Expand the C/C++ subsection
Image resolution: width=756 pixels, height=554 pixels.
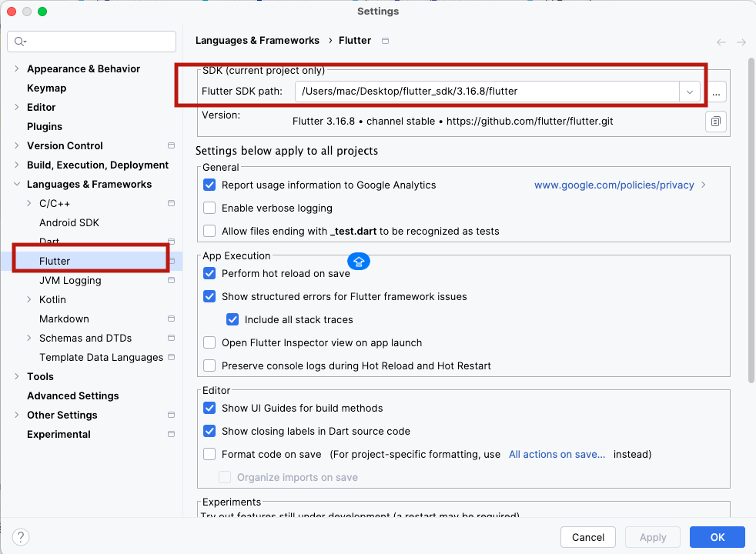point(29,203)
